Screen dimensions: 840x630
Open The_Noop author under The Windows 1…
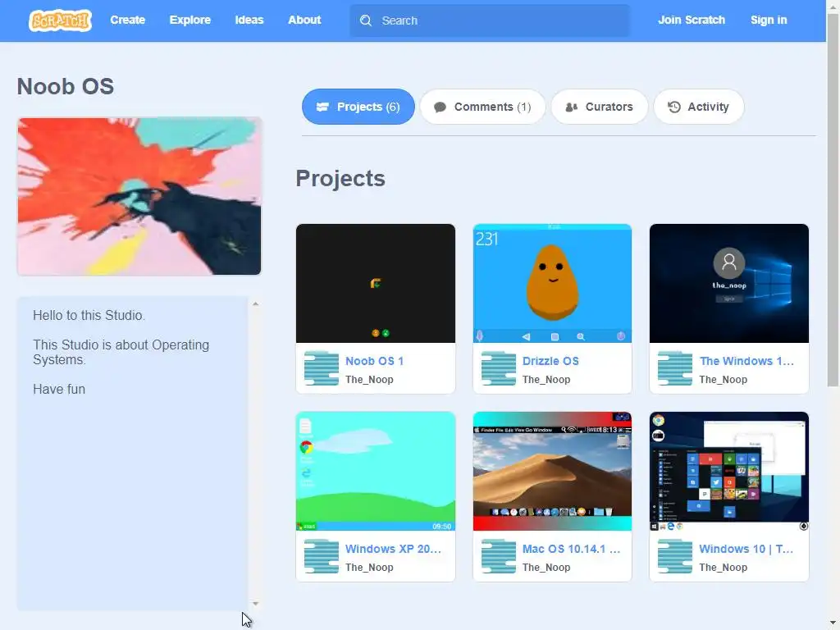coord(723,379)
